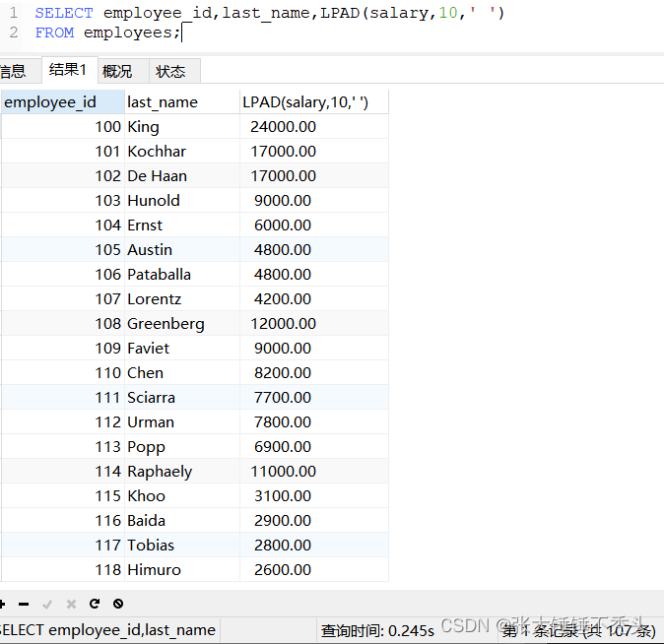Click the LPAD(salary,10,' ') column header
Image resolution: width=664 pixels, height=644 pixels.
coord(314,102)
